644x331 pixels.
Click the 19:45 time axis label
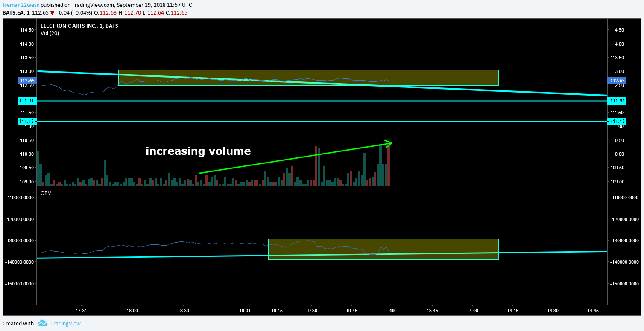[352, 310]
